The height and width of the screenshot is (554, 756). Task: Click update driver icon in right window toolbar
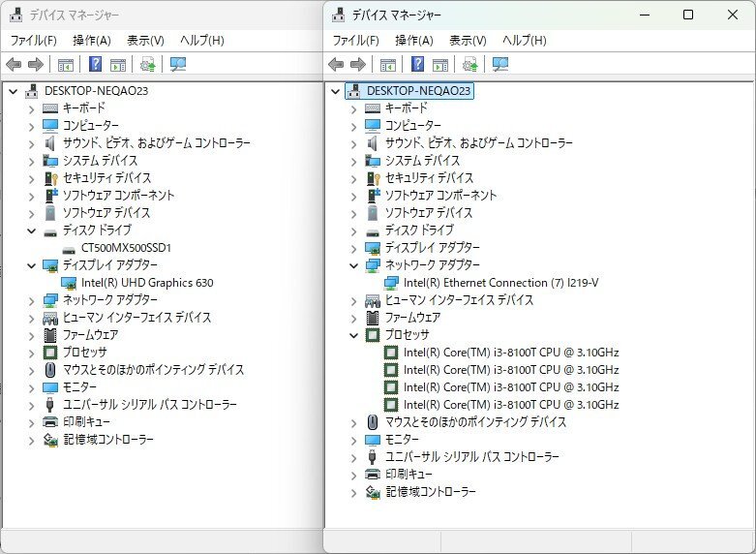pyautogui.click(x=469, y=64)
